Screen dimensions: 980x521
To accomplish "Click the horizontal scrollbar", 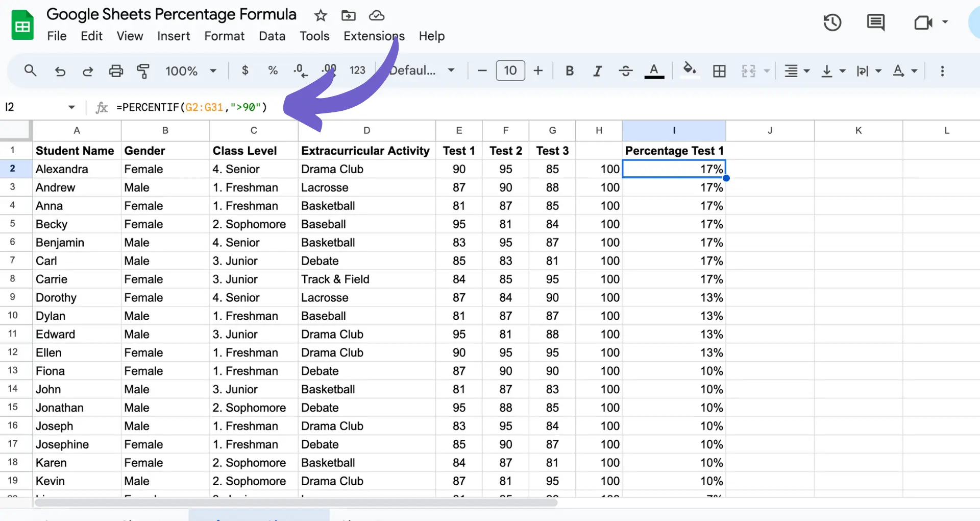I will coord(296,503).
